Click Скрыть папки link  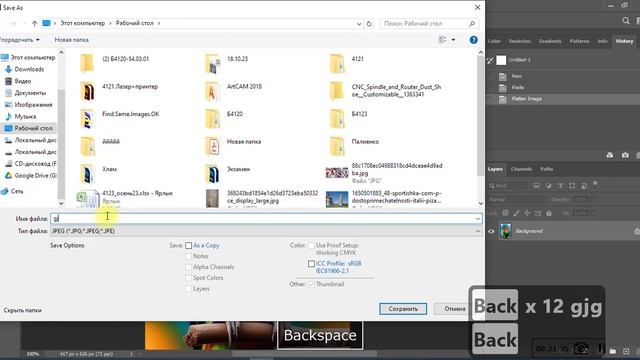click(x=22, y=310)
